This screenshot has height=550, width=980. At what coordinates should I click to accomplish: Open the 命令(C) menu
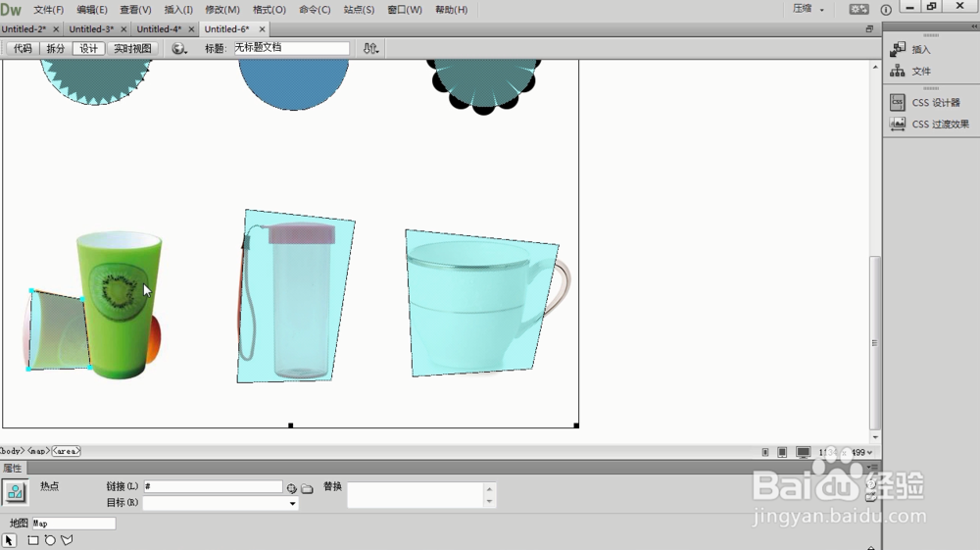click(315, 10)
